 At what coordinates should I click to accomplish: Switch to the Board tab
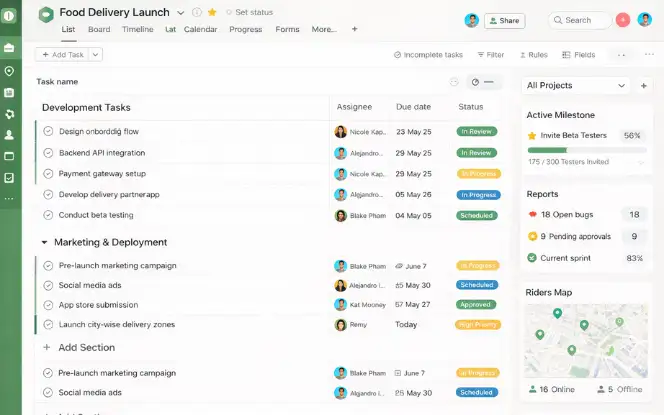[99, 29]
